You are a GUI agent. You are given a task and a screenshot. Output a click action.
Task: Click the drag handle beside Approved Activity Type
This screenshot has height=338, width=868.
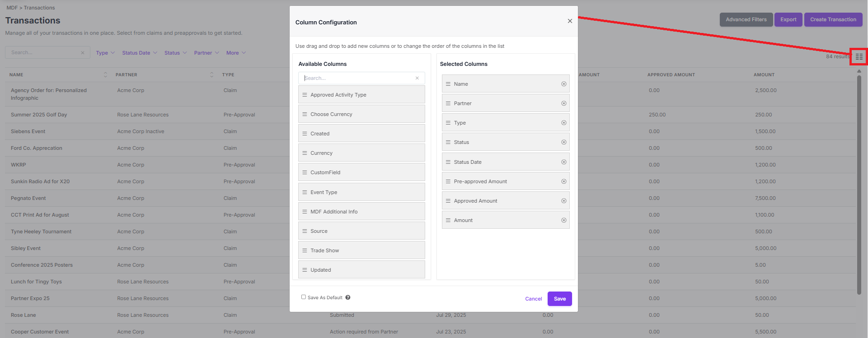tap(305, 95)
